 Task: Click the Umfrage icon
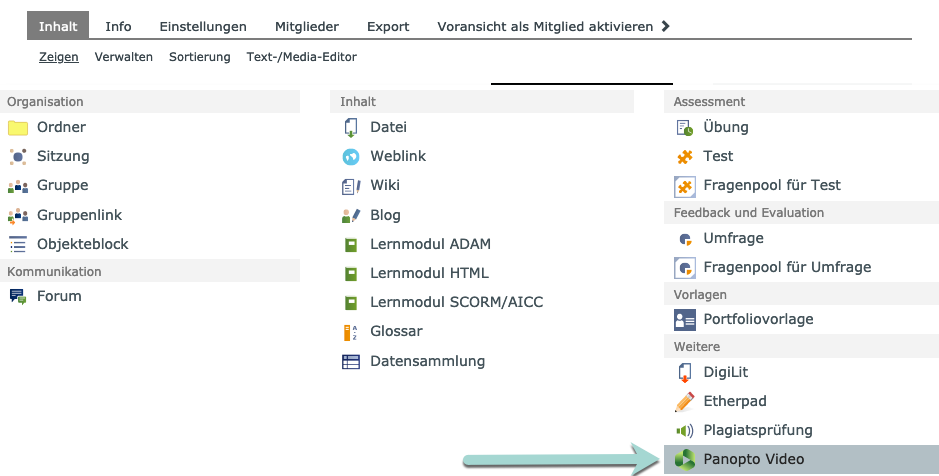(685, 239)
